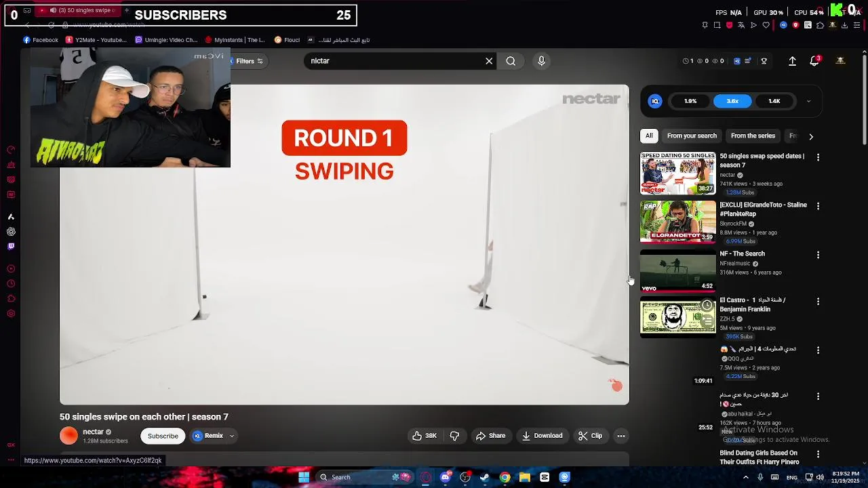The height and width of the screenshot is (488, 868).
Task: Click the Remix button
Action: (x=209, y=436)
